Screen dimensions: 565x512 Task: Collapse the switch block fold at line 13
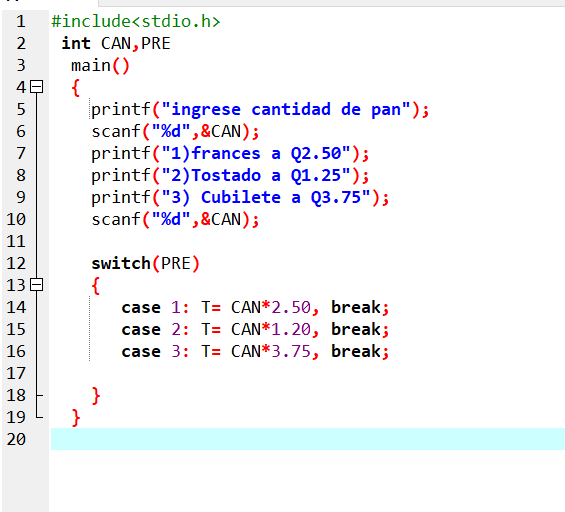36,285
